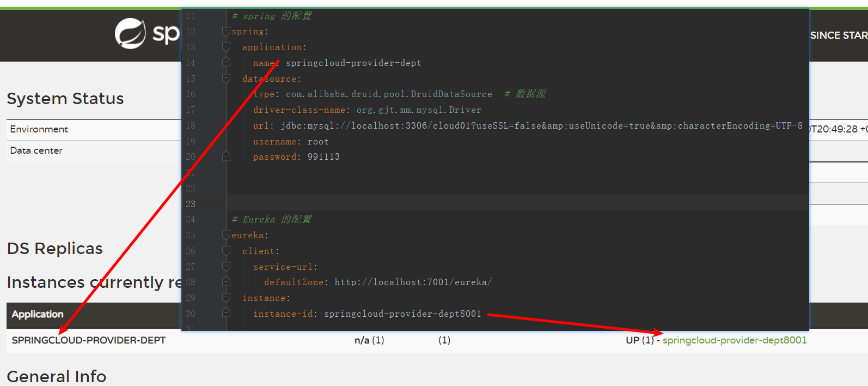Click the instance-id value in the editor
The height and width of the screenshot is (386, 868).
tap(402, 314)
